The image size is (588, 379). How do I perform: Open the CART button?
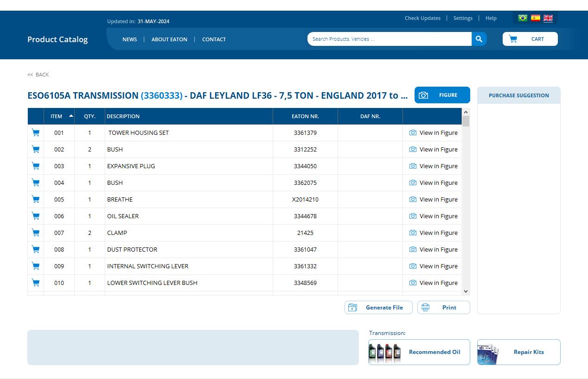pyautogui.click(x=530, y=39)
